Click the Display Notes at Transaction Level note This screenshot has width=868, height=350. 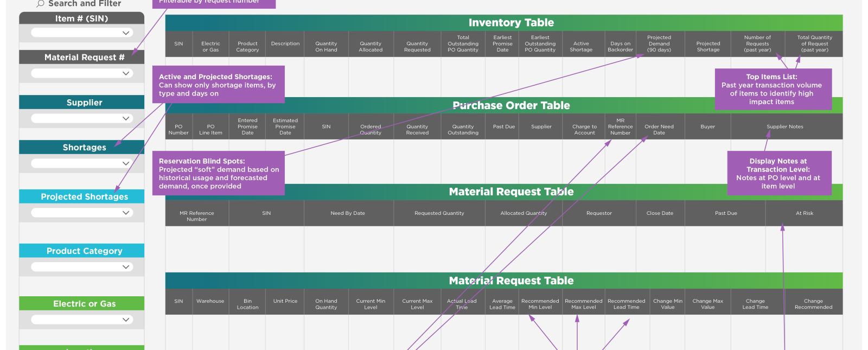click(x=778, y=173)
